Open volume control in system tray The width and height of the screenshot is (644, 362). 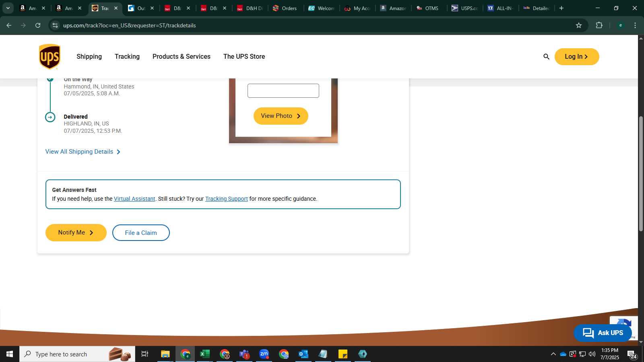pos(592,354)
